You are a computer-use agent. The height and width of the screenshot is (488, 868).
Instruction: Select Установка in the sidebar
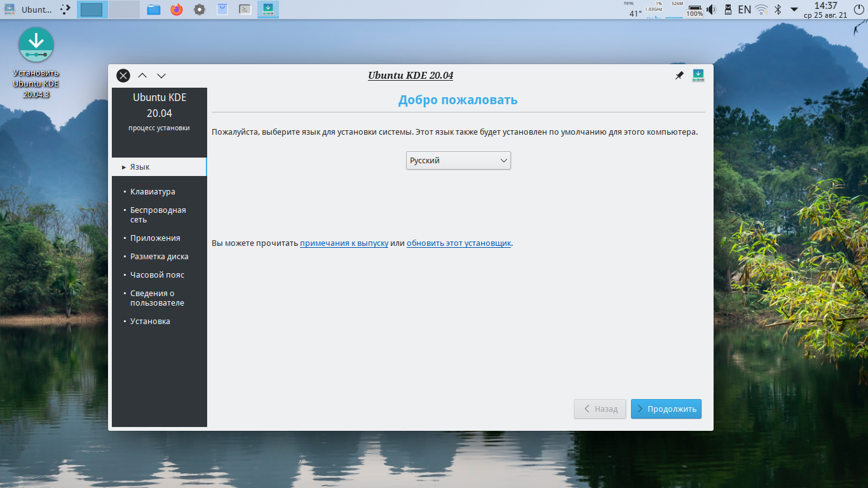tap(150, 322)
